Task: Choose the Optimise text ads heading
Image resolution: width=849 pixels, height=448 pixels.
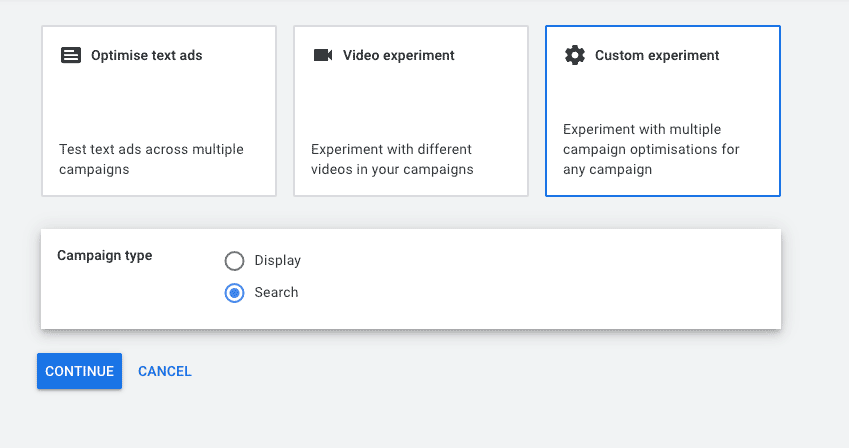Action: [x=147, y=55]
